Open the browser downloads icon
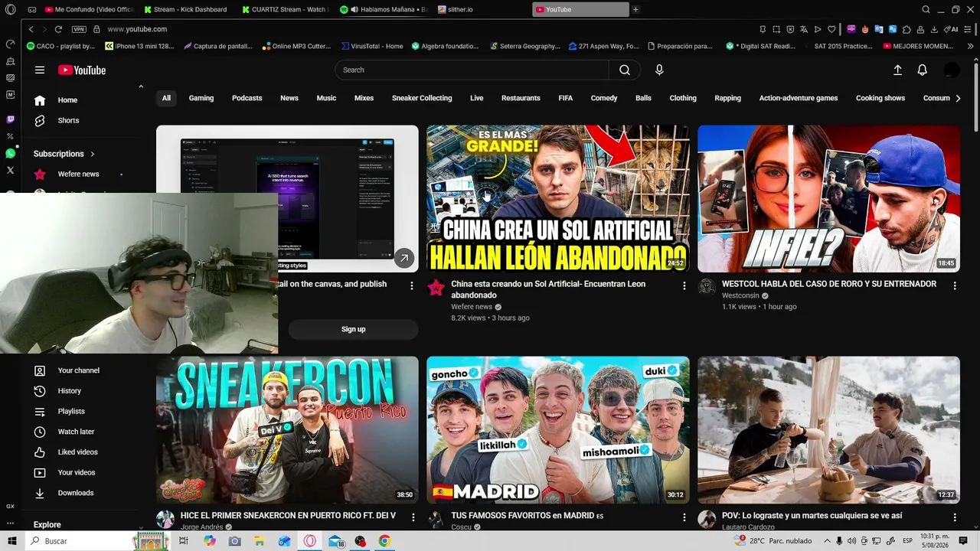 [934, 29]
